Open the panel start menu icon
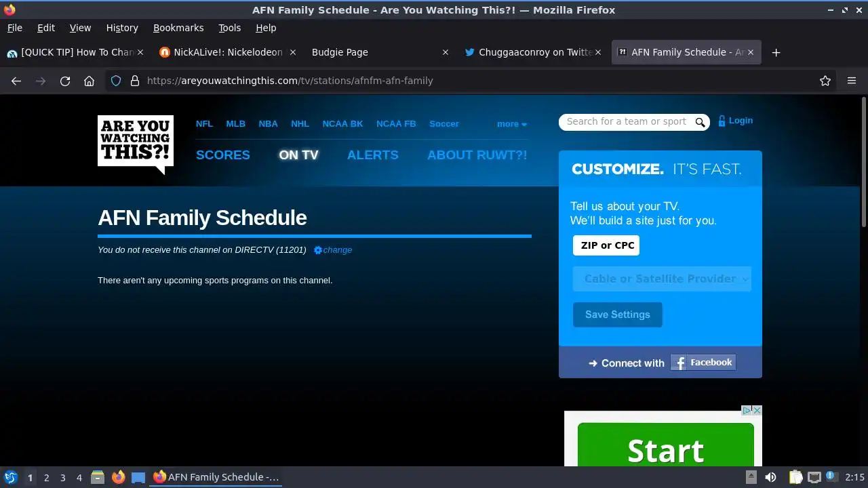868x488 pixels. (10, 477)
